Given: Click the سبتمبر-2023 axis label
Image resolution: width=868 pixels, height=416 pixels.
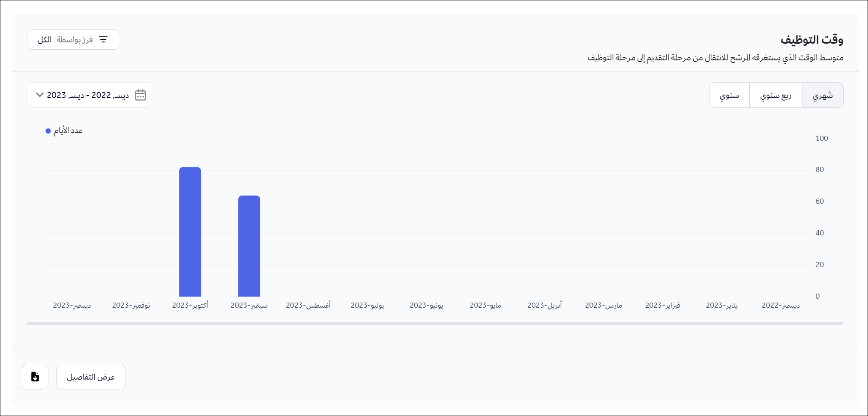Looking at the screenshot, I should click(249, 305).
